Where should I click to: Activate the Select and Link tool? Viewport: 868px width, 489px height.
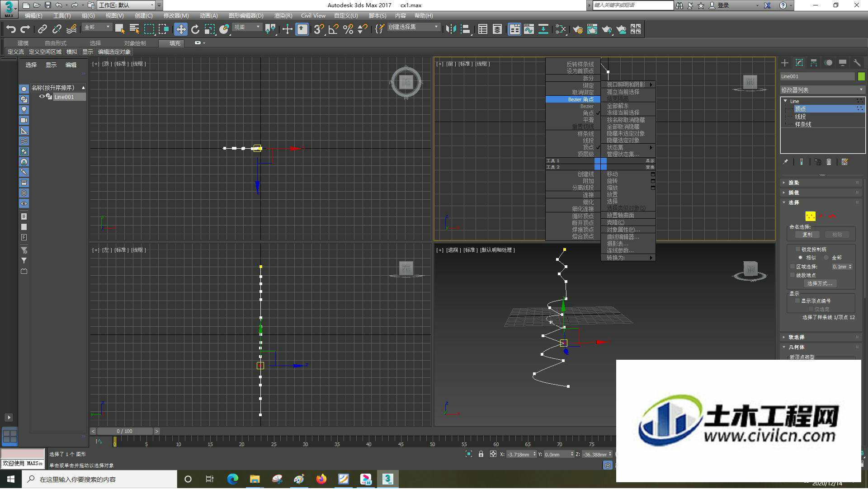click(42, 29)
